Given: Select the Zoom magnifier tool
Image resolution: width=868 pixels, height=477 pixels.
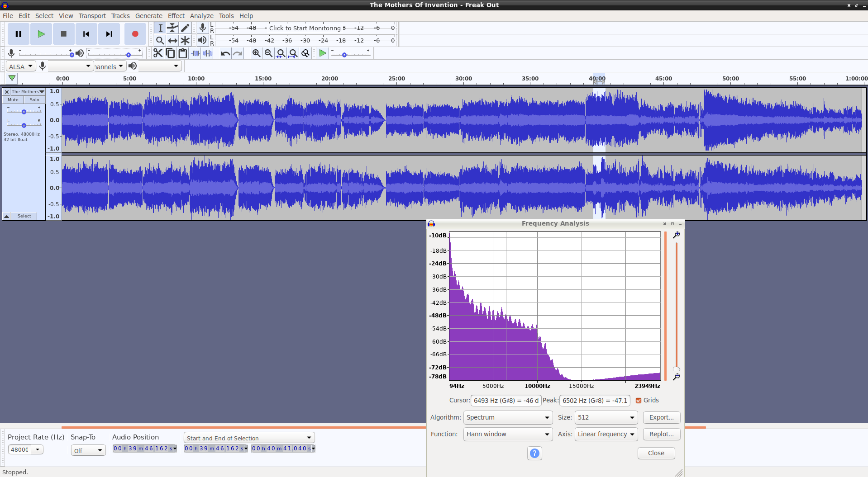Looking at the screenshot, I should (160, 40).
